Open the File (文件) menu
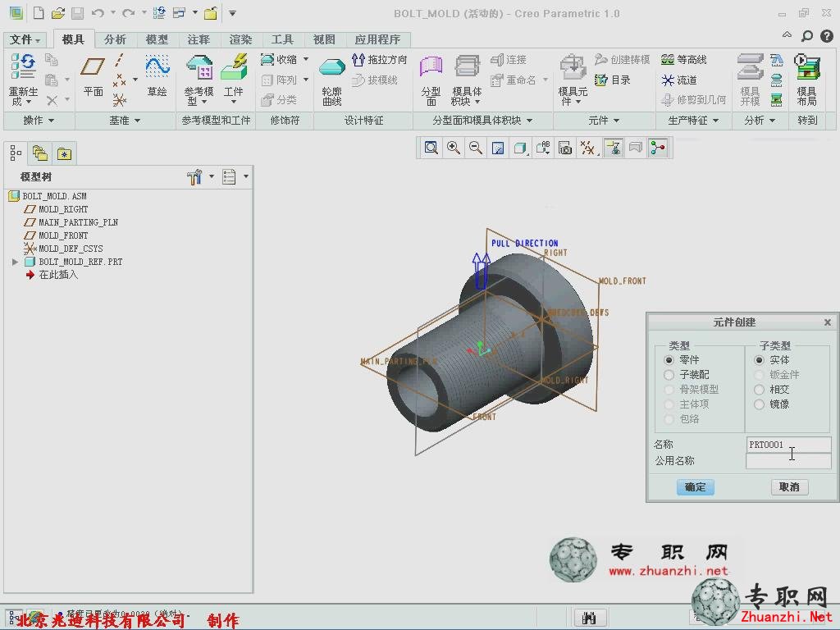 pos(25,39)
